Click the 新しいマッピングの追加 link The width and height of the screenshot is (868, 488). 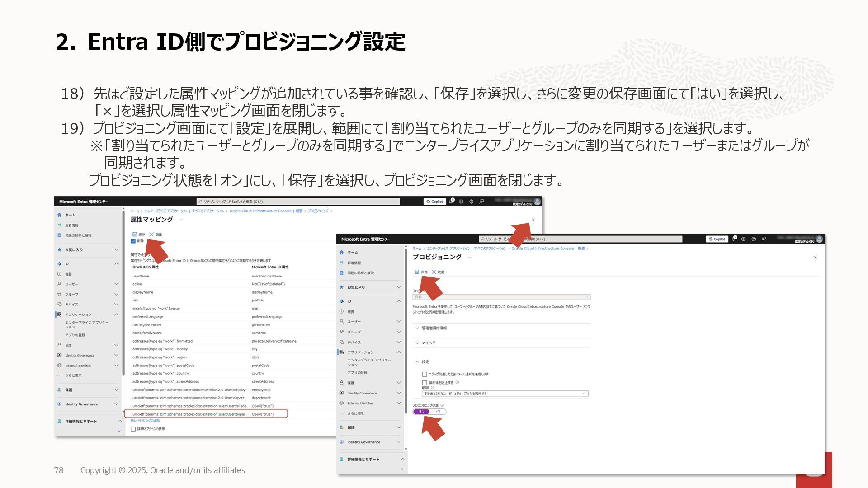(x=146, y=420)
